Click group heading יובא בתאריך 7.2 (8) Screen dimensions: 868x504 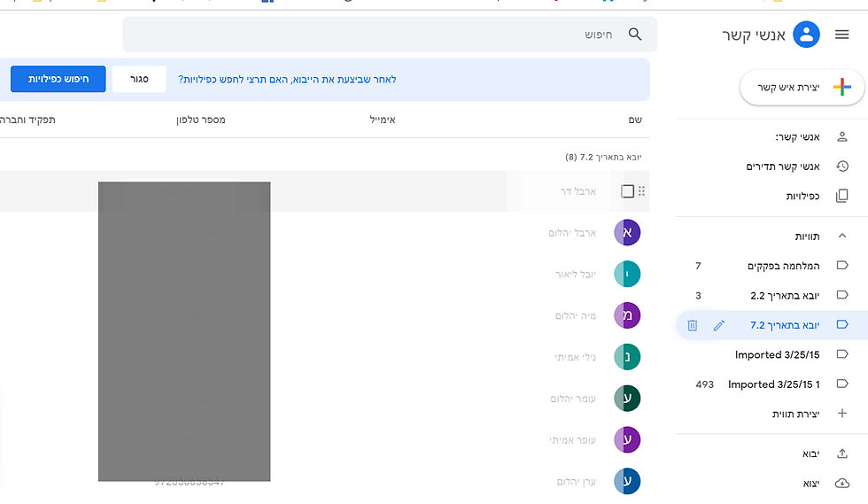pyautogui.click(x=603, y=158)
